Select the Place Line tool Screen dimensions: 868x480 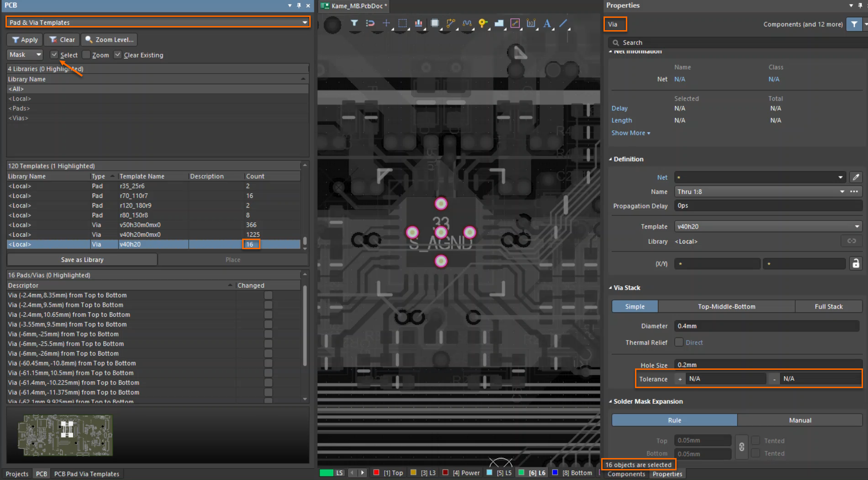coord(563,23)
